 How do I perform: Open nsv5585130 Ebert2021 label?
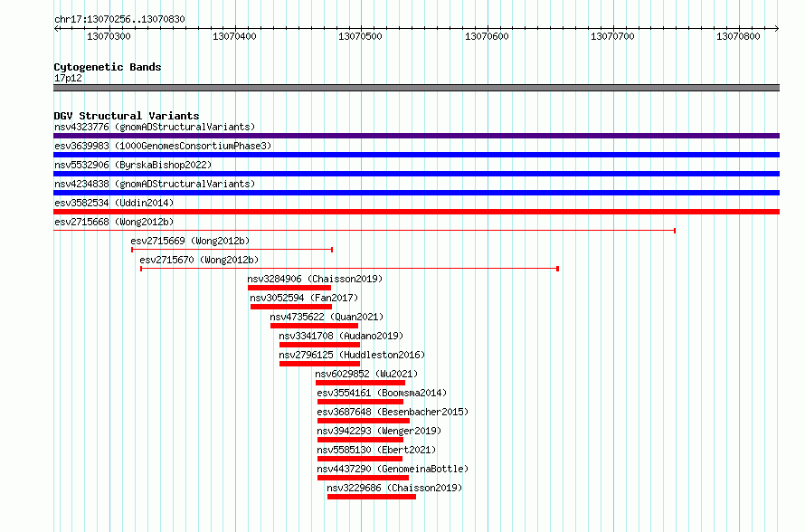pos(376,450)
